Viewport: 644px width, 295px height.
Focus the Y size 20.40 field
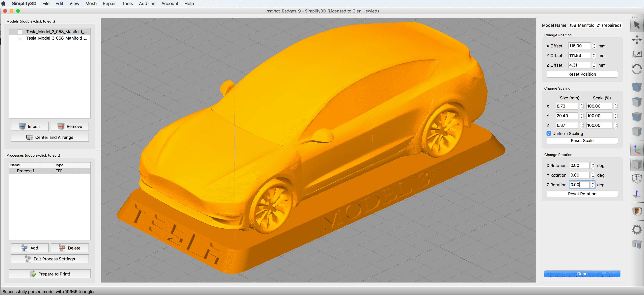[x=567, y=116]
